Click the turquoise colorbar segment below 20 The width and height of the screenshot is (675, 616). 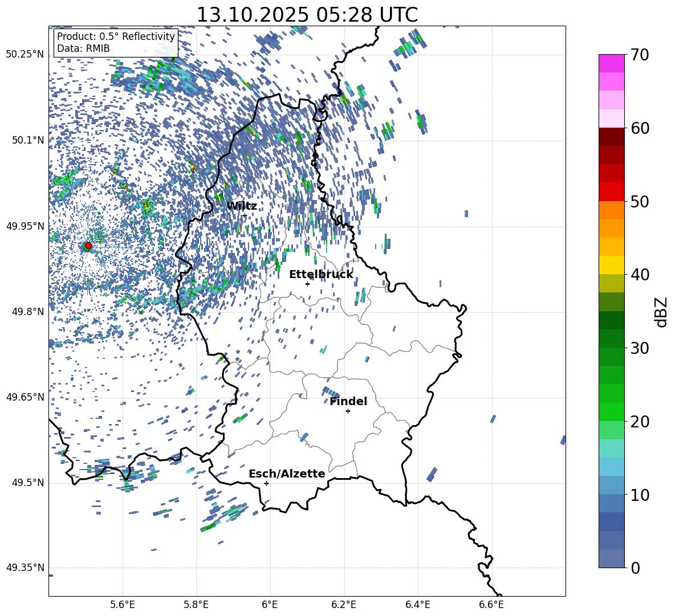coord(612,448)
